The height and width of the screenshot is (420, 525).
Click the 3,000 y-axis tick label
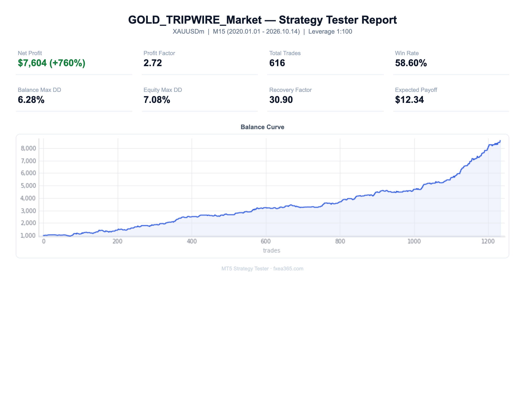tap(28, 211)
